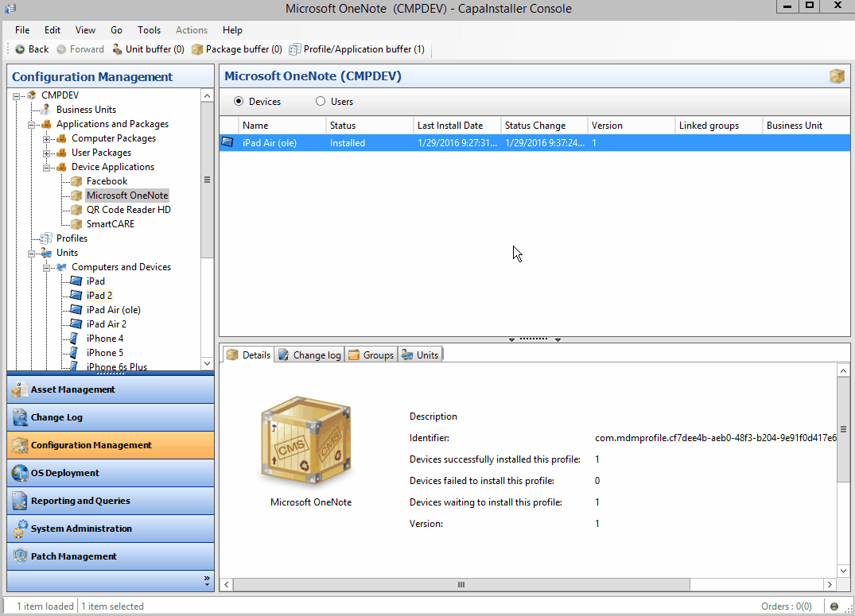Click the package icon in the OneNote header
This screenshot has width=855, height=616.
point(837,76)
